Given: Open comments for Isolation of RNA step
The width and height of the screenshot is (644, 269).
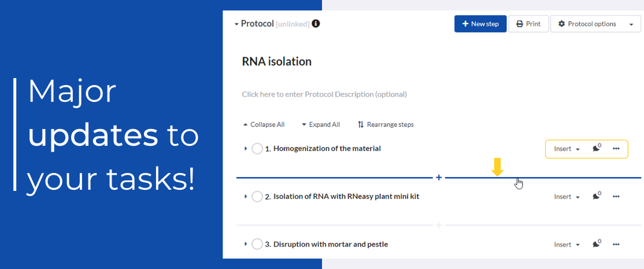Looking at the screenshot, I should coord(596,197).
